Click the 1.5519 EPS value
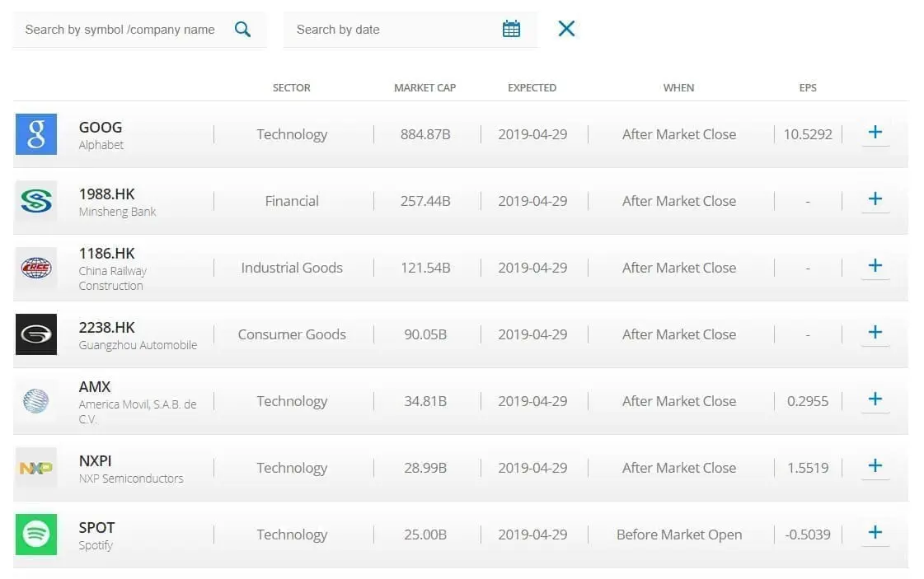Viewport: 924px width, 579px height. click(807, 468)
